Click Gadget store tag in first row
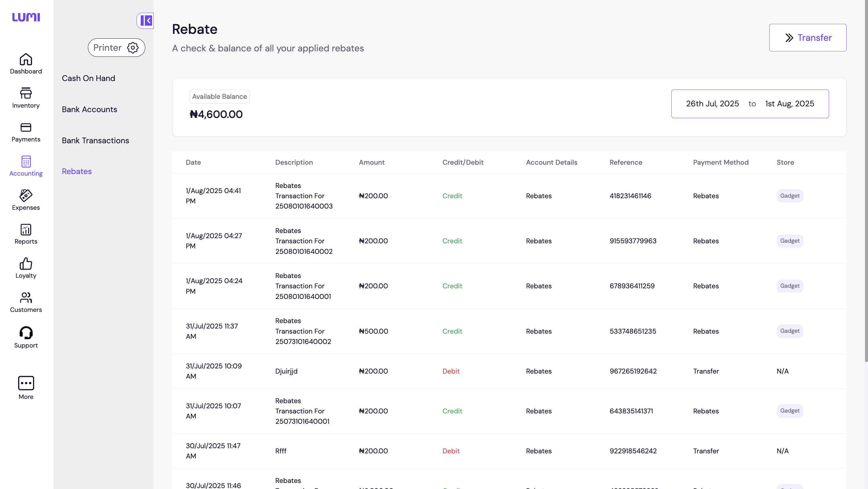 click(x=789, y=196)
